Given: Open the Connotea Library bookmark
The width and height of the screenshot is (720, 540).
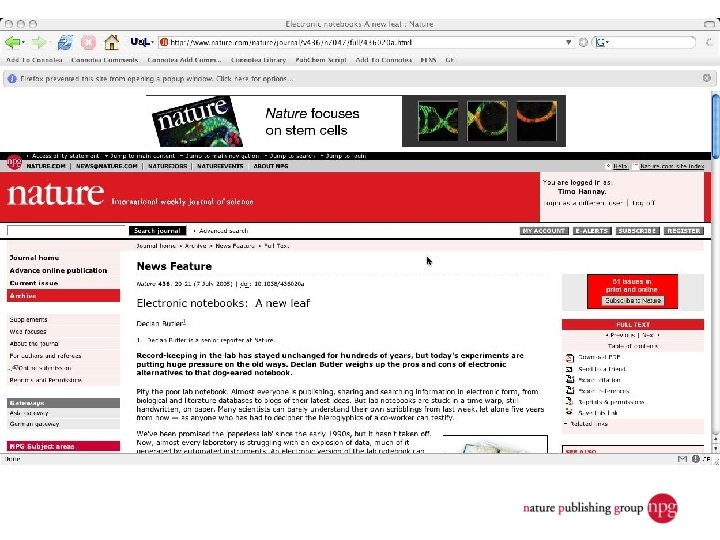Looking at the screenshot, I should (x=258, y=60).
